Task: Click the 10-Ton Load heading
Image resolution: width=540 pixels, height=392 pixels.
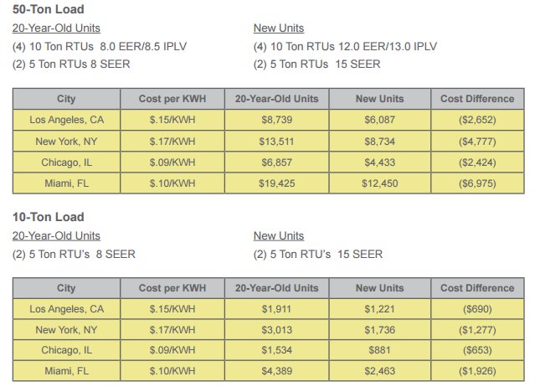Action: point(47,218)
